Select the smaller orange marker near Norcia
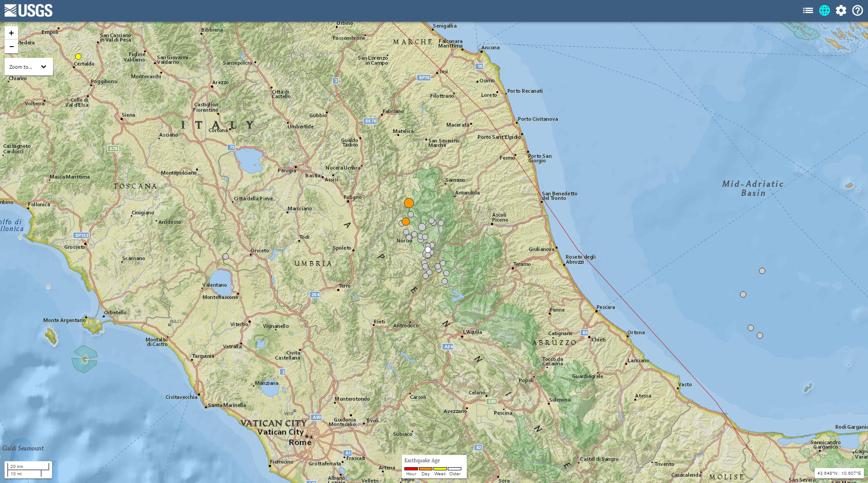The image size is (868, 483). point(406,222)
